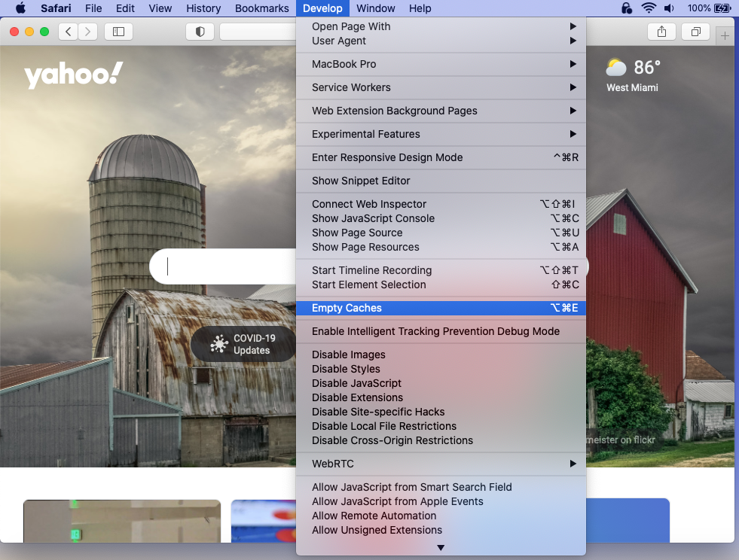Image resolution: width=739 pixels, height=560 pixels.
Task: Toggle Disable Styles option
Action: (441, 370)
